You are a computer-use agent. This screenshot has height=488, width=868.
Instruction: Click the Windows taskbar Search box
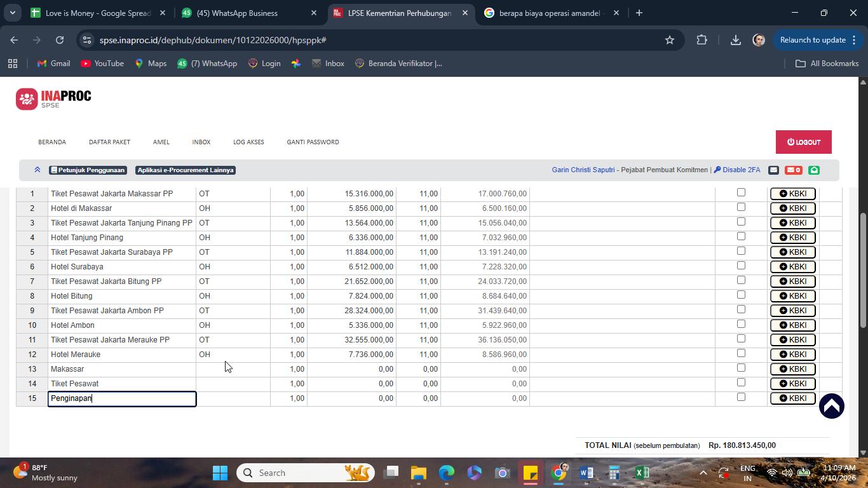pyautogui.click(x=306, y=473)
